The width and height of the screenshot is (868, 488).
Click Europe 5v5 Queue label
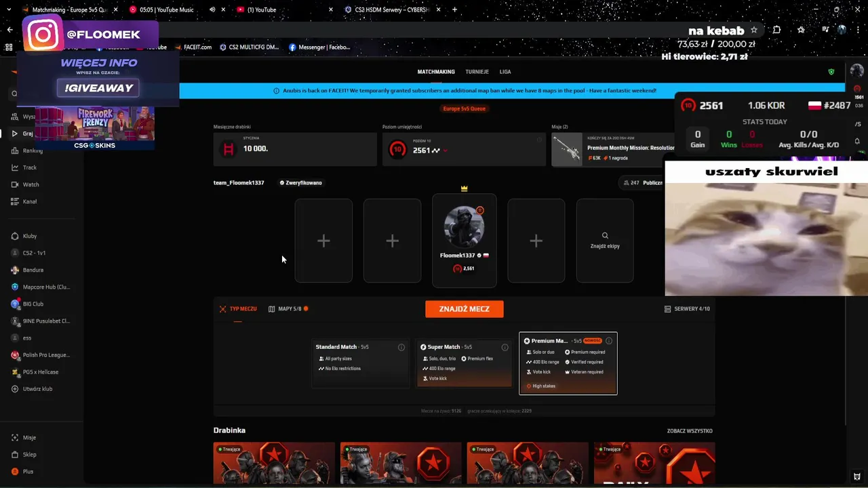click(465, 108)
